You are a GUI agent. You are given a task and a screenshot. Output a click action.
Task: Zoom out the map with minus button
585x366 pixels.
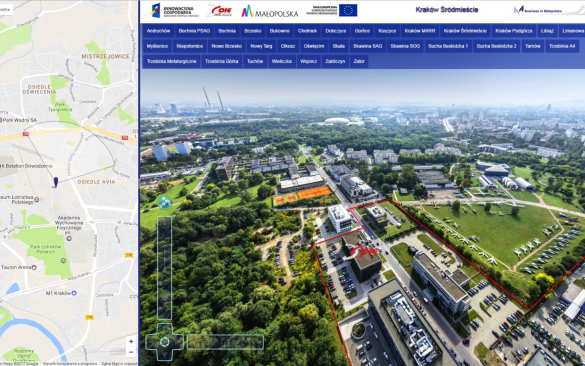tap(131, 352)
